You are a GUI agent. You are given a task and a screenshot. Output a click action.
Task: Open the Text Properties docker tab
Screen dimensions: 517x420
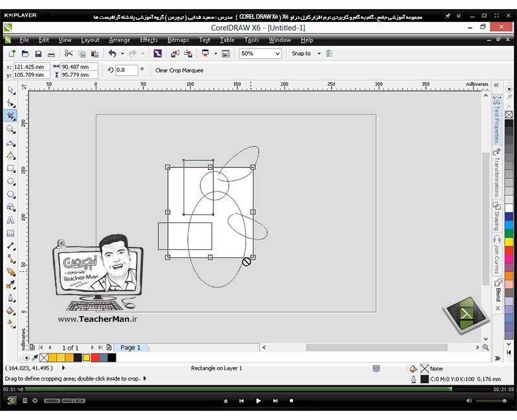[x=497, y=120]
